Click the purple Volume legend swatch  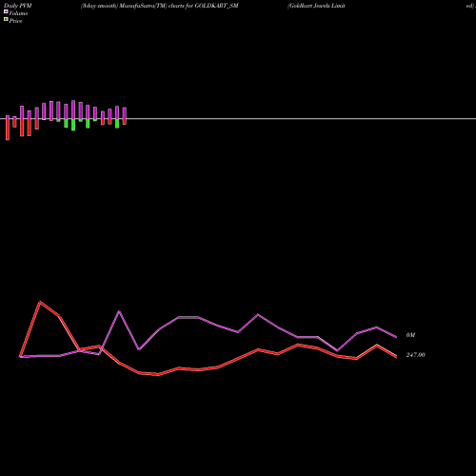pos(6,11)
